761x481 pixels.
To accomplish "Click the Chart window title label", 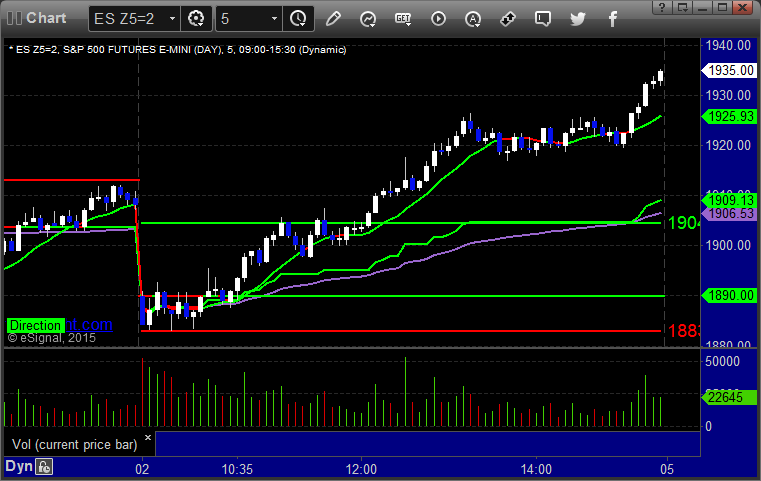I will [46, 18].
